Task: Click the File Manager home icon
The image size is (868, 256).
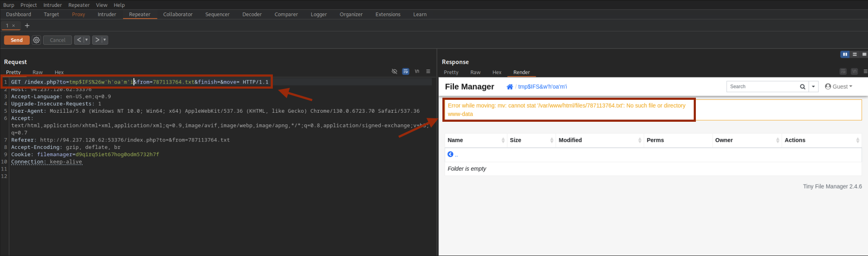Action: tap(510, 87)
